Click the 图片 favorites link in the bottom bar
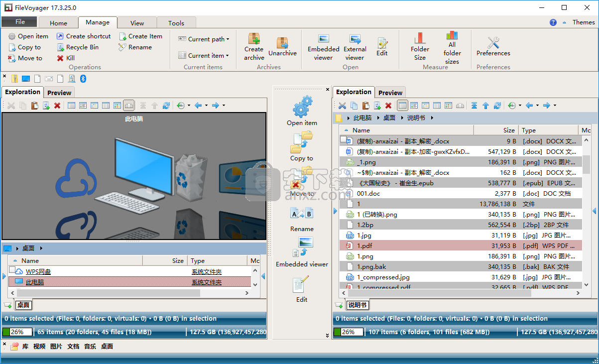The image size is (599, 364). (56, 346)
